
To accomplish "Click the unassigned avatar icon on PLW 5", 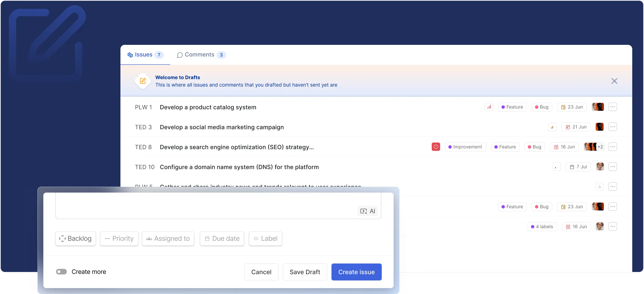I will tap(599, 187).
